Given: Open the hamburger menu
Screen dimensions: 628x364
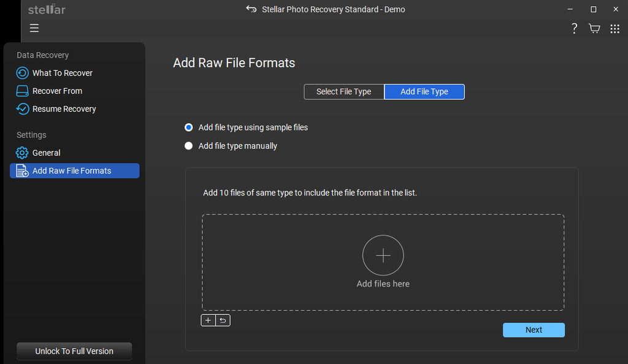Looking at the screenshot, I should tap(34, 28).
